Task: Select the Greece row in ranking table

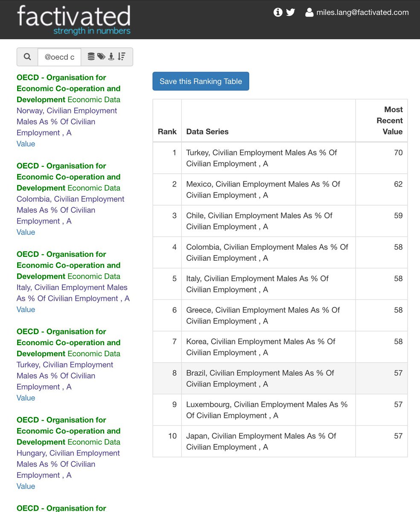Action: pyautogui.click(x=280, y=316)
